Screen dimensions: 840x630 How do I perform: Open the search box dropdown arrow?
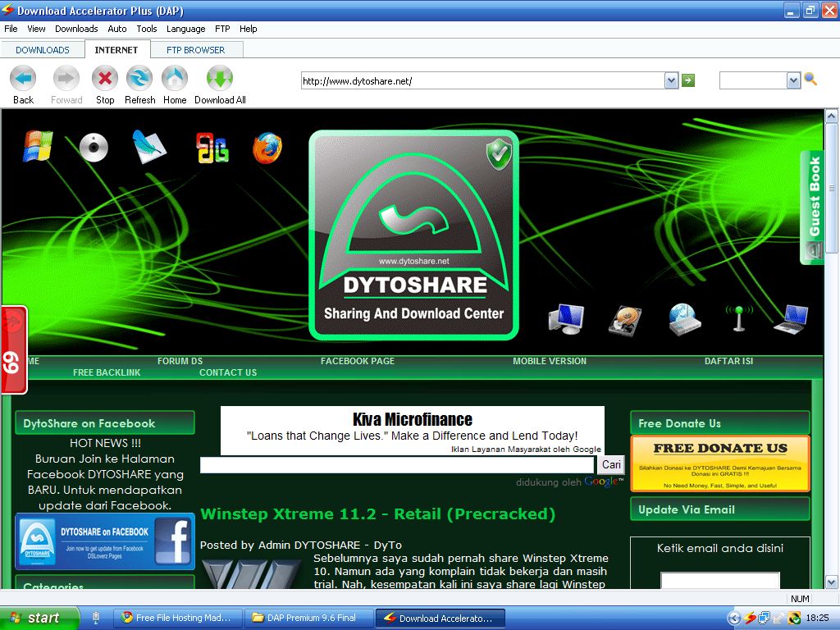point(793,81)
